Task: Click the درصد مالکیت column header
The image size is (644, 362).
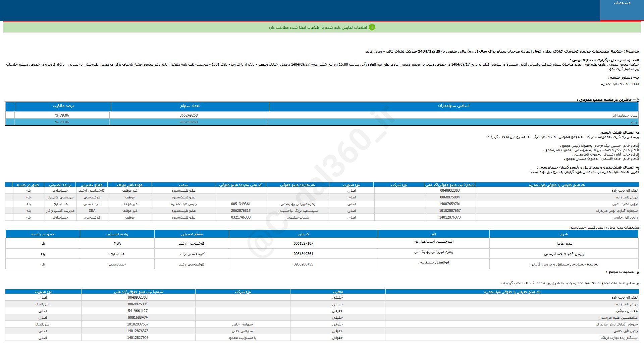Action: 63,106
